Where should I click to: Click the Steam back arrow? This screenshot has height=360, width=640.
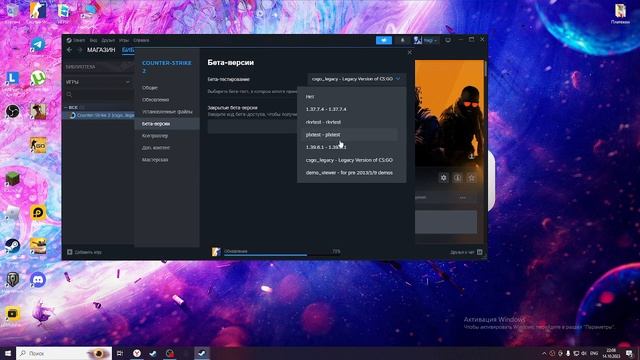click(x=69, y=50)
